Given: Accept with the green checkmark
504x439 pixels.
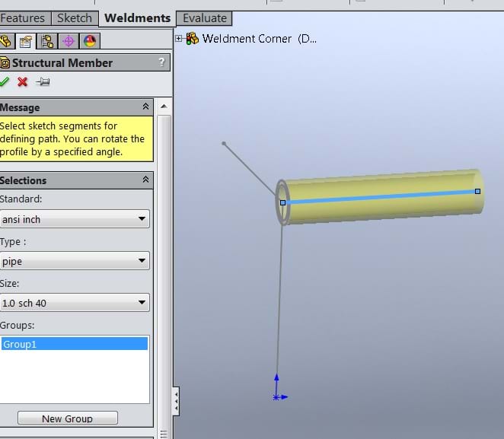Looking at the screenshot, I should click(x=5, y=82).
